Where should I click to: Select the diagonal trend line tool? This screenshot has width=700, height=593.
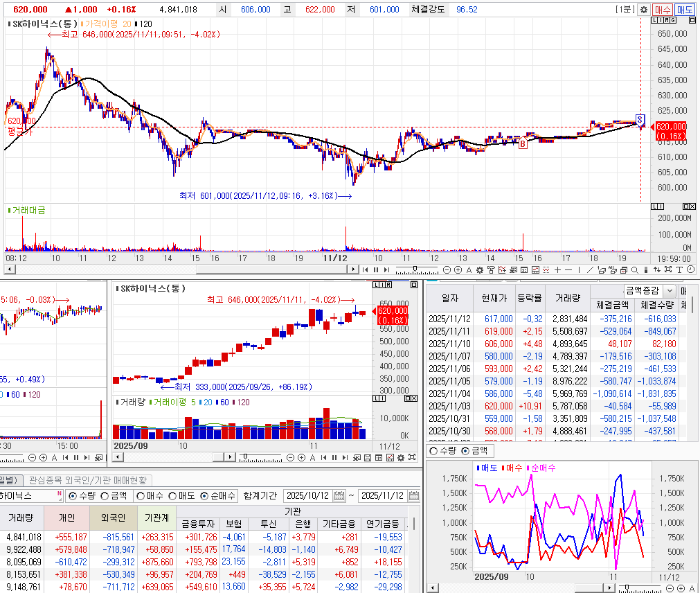click(x=590, y=269)
